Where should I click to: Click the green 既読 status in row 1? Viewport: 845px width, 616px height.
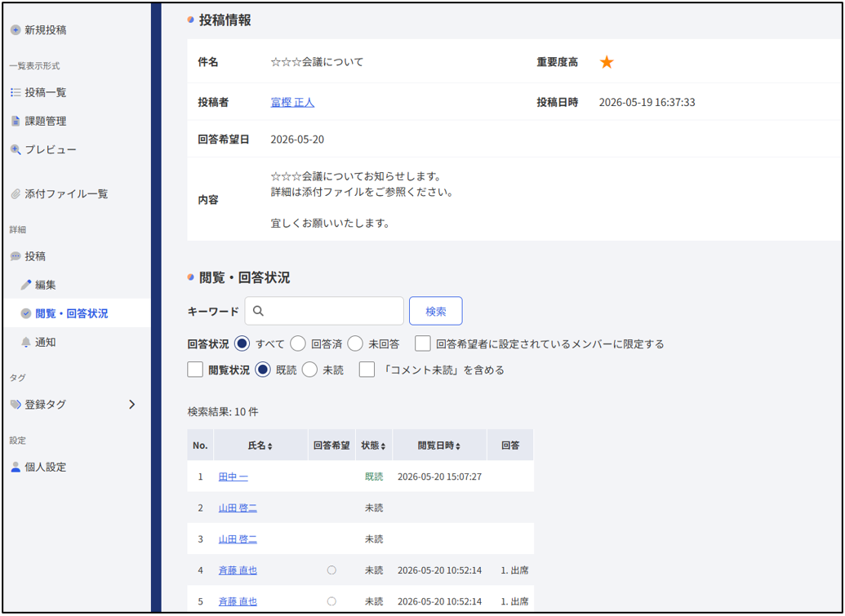click(x=374, y=476)
